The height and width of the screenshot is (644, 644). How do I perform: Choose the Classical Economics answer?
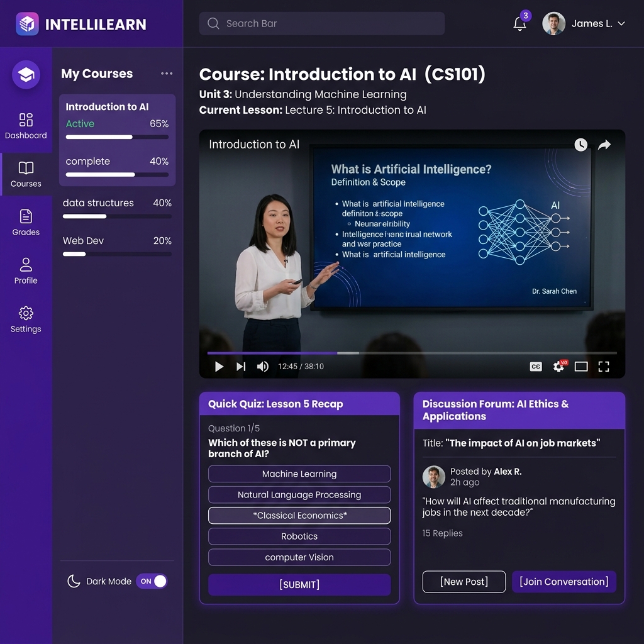299,516
